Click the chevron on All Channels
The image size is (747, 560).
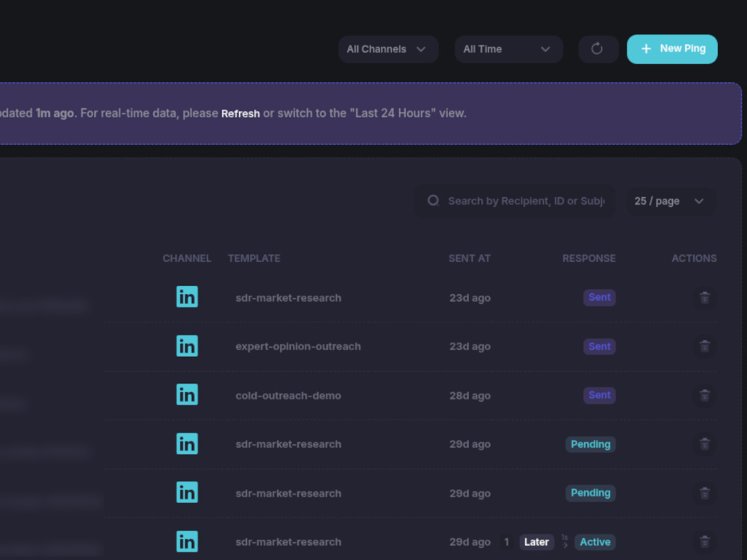421,49
